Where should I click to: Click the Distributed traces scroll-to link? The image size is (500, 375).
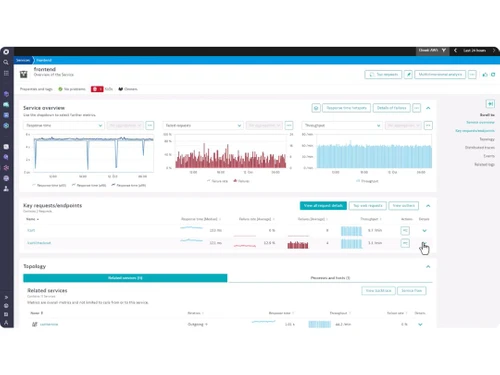pyautogui.click(x=480, y=147)
